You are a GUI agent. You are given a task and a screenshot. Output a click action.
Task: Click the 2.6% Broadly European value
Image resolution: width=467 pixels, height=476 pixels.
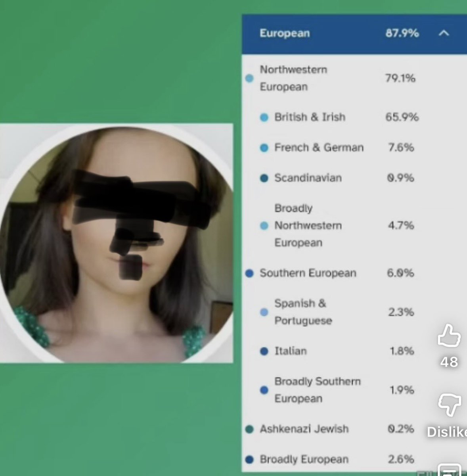(401, 459)
